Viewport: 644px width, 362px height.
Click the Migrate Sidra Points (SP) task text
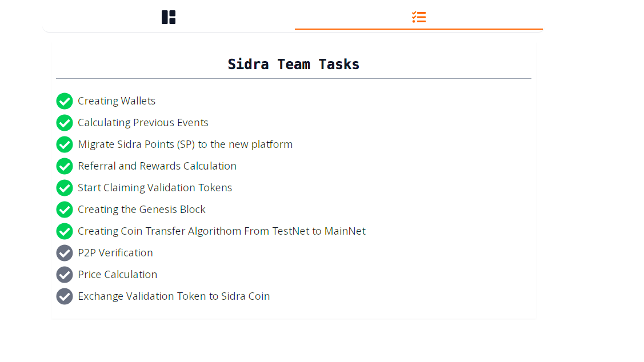[x=185, y=144]
